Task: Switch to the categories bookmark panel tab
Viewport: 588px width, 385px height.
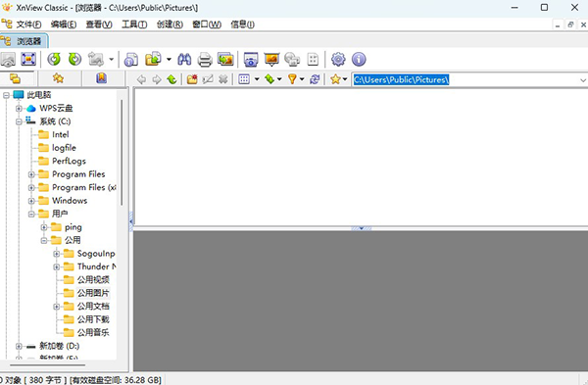Action: pyautogui.click(x=102, y=78)
